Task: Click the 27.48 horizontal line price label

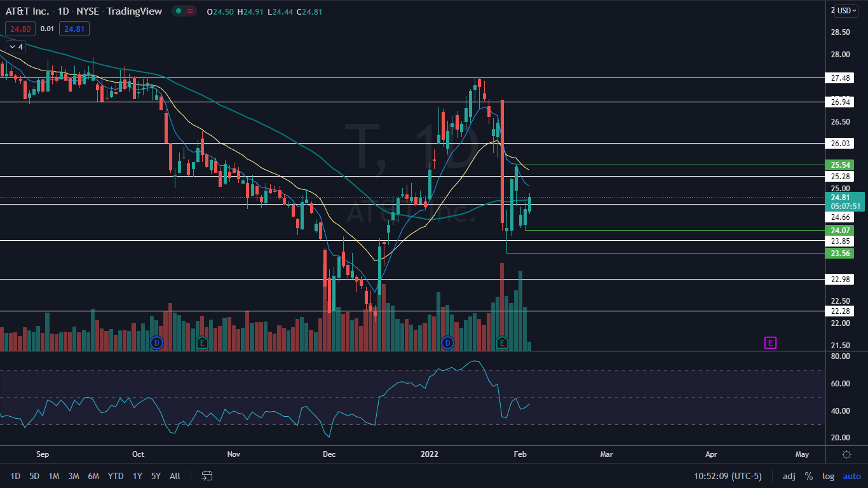Action: 841,78
